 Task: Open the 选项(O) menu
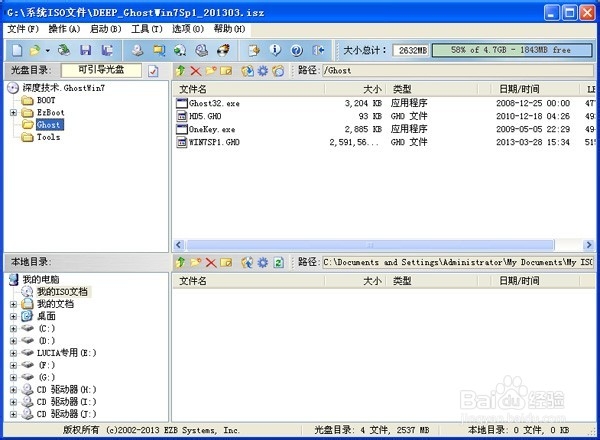(188, 29)
